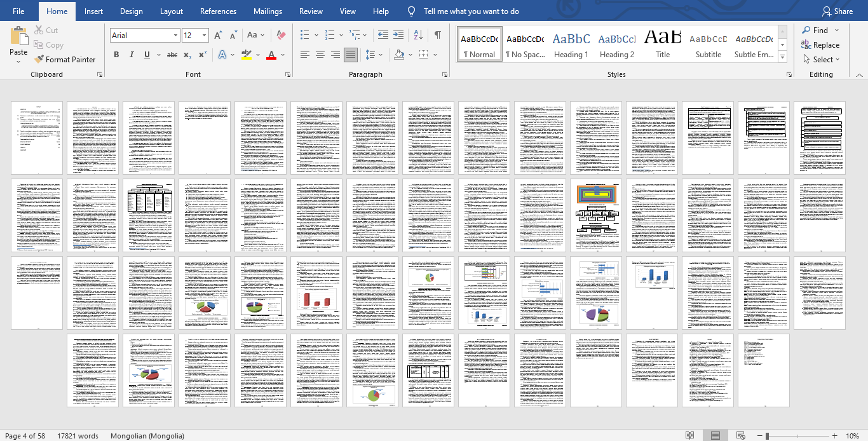Expand the font size dropdown
This screenshot has width=868, height=441.
pyautogui.click(x=204, y=36)
